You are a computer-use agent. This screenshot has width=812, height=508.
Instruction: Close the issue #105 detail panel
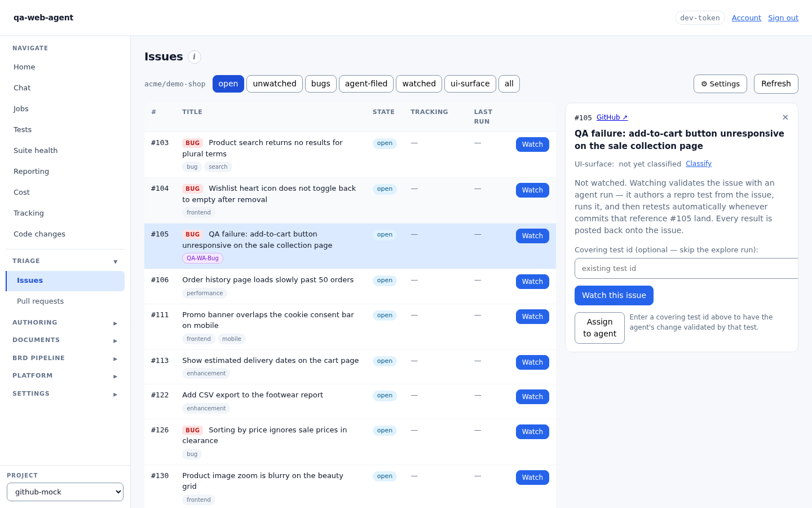coord(785,117)
